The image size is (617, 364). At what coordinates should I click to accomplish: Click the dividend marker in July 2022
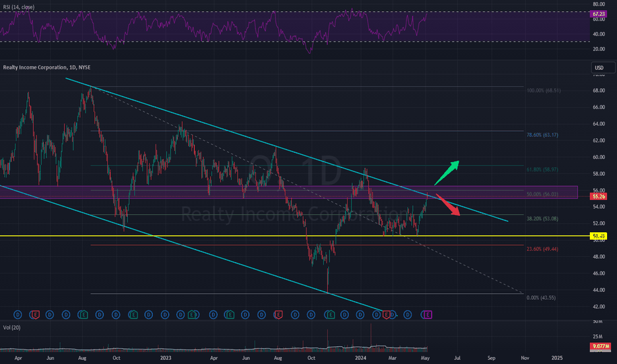pos(66,314)
